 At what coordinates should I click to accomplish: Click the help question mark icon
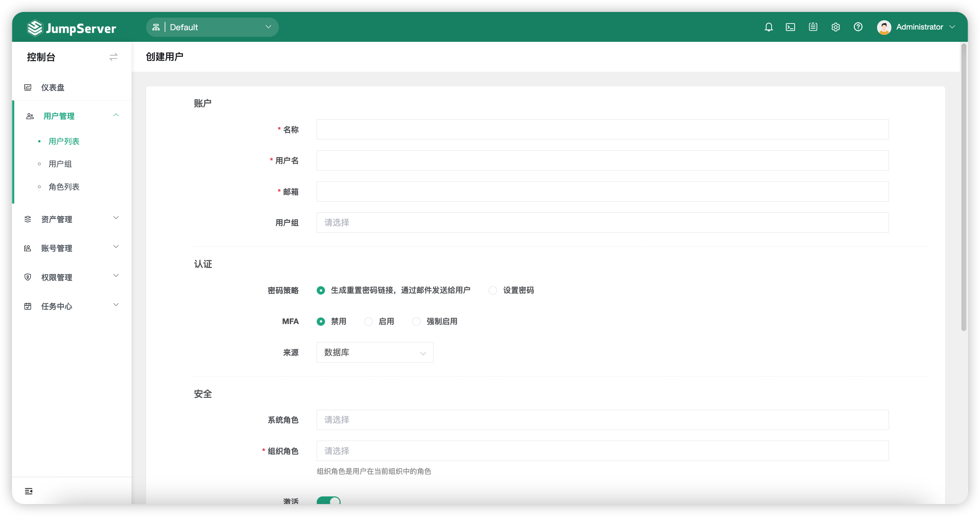(x=858, y=27)
